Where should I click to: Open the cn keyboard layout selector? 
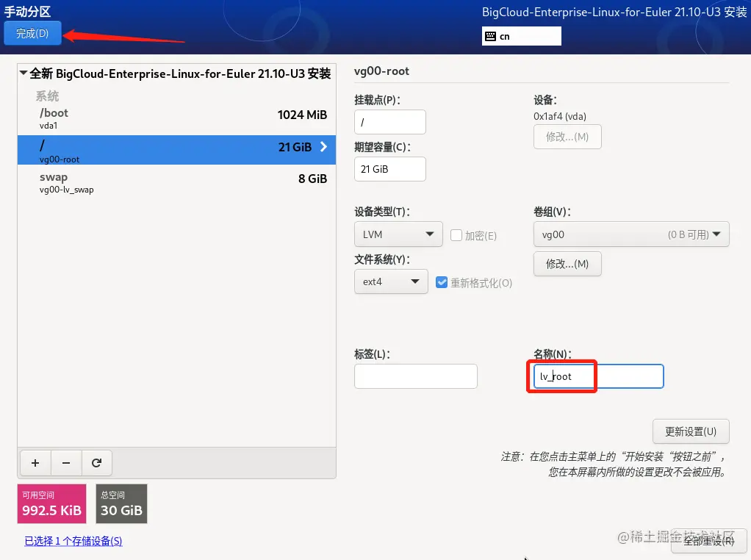pyautogui.click(x=521, y=37)
